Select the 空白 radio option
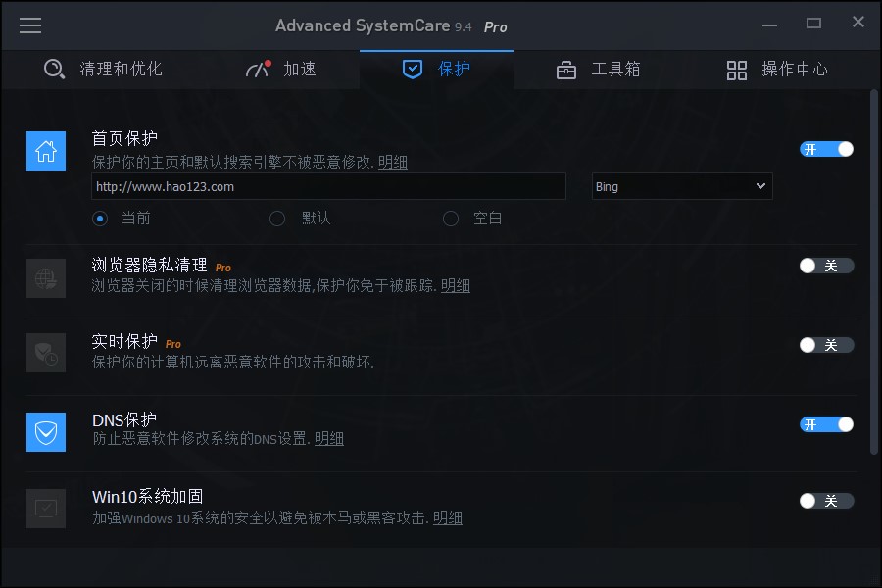The height and width of the screenshot is (588, 882). (451, 219)
